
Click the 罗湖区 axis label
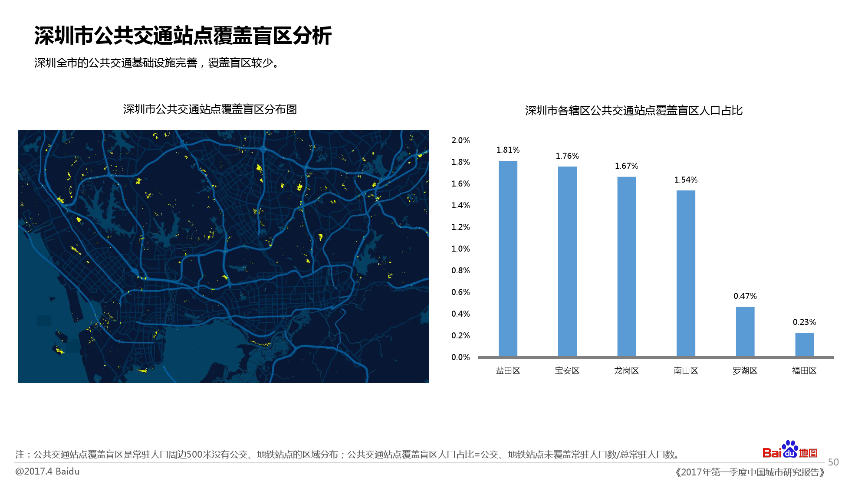click(745, 370)
